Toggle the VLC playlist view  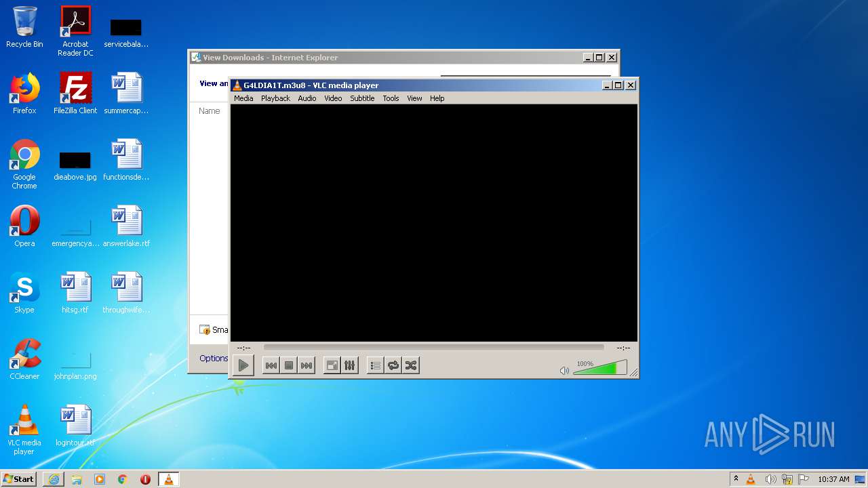point(375,365)
